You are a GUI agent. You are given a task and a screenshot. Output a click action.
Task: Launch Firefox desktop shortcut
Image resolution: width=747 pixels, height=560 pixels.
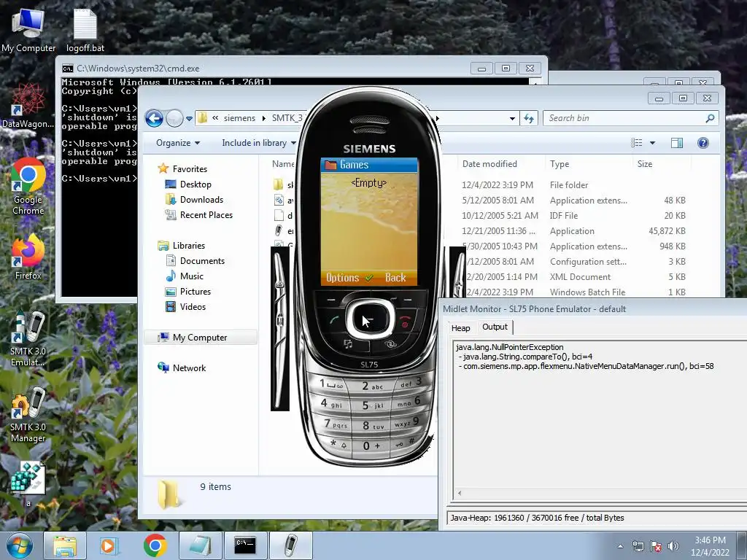tap(28, 257)
